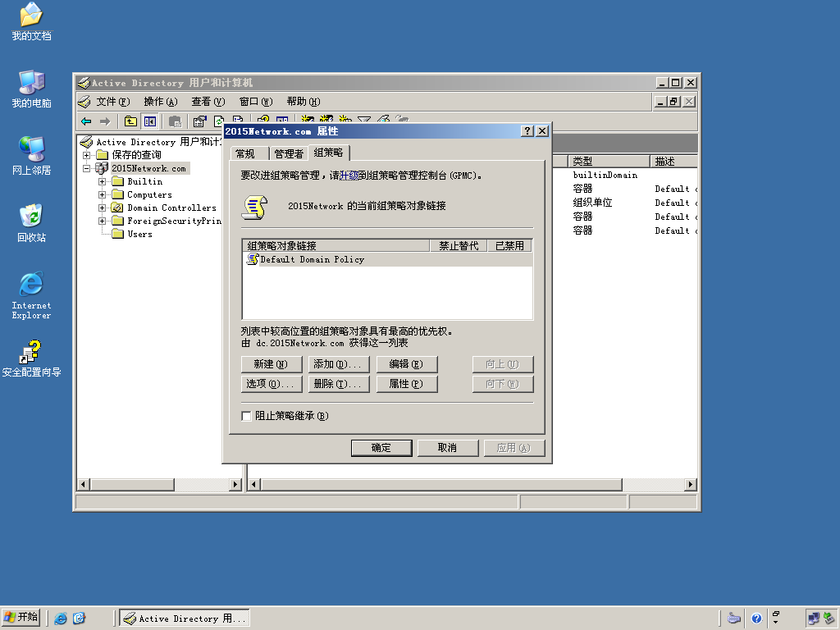Click the 添加(D)... button
The width and height of the screenshot is (840, 630).
point(339,364)
